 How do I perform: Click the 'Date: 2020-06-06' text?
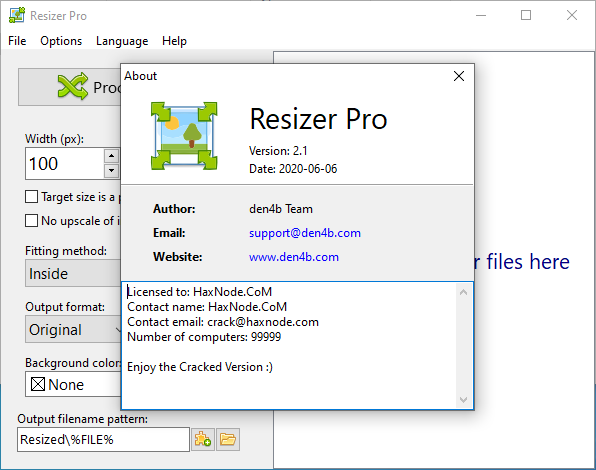[293, 169]
